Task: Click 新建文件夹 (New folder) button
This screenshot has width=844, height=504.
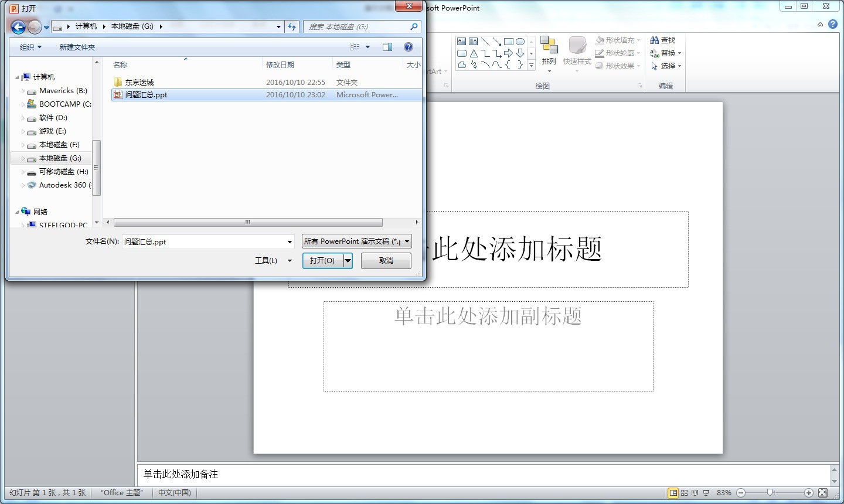Action: [x=77, y=47]
